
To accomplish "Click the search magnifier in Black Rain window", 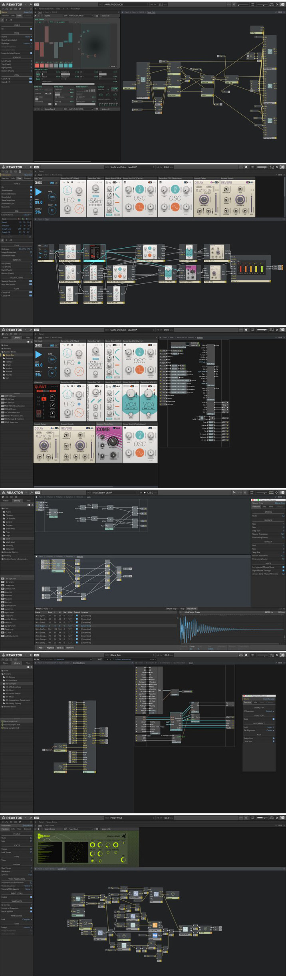I will point(30,655).
